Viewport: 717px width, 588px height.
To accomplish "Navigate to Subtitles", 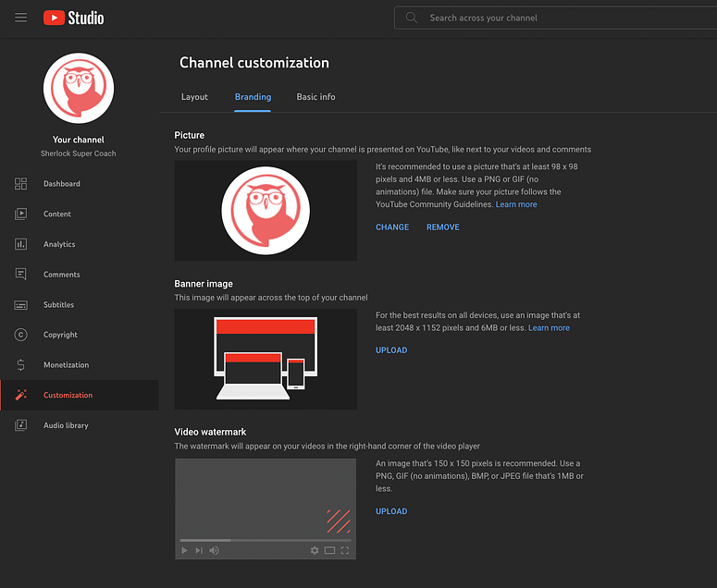I will click(x=58, y=305).
